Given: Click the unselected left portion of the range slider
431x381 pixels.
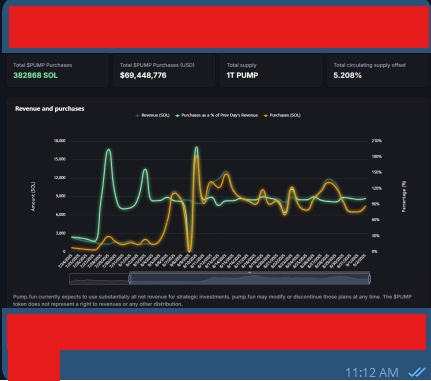Looking at the screenshot, I should coord(99,279).
